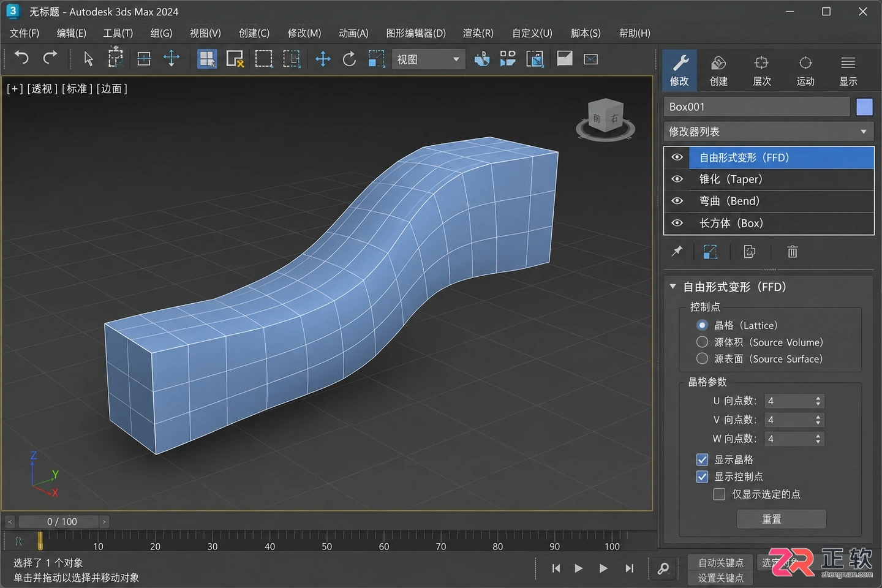The image size is (882, 588).
Task: Open the [边面] shading label menu
Action: tap(111, 89)
